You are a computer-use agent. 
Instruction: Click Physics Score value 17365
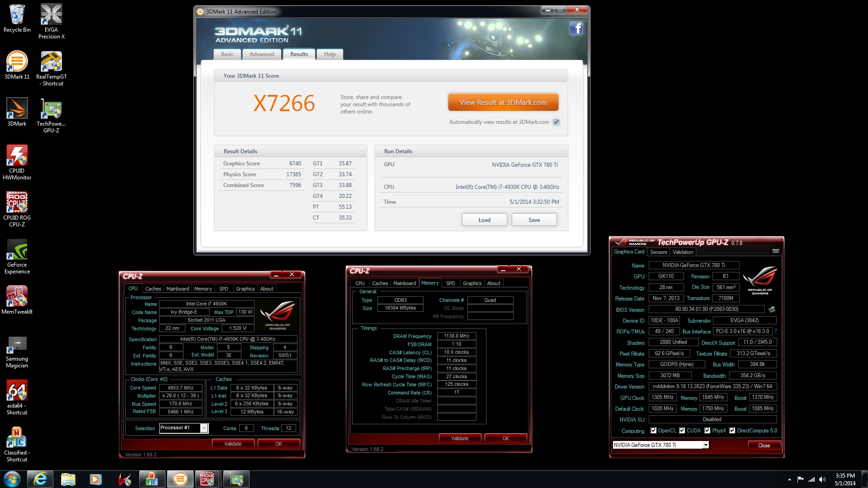click(293, 174)
